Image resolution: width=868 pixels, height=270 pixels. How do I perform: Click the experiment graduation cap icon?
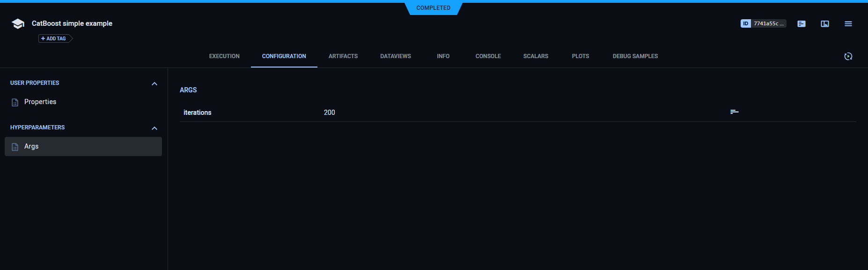(x=18, y=24)
